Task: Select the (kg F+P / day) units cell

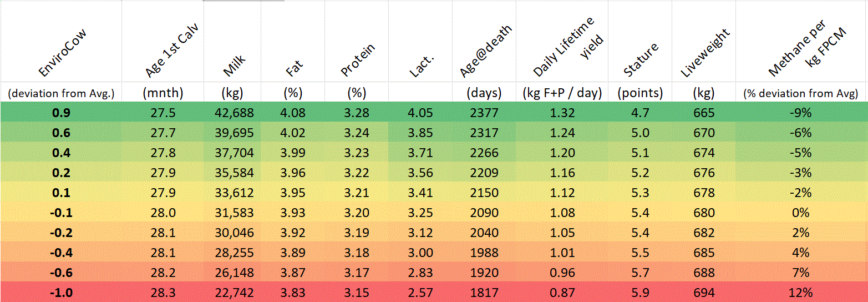Action: point(562,93)
